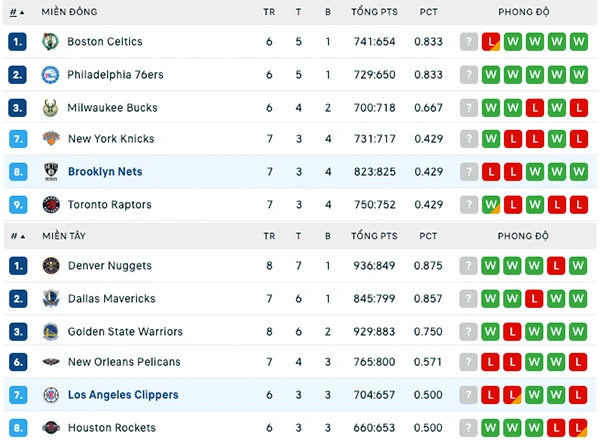Open Brooklyn Nets team link
The width and height of the screenshot is (600, 440).
(105, 172)
